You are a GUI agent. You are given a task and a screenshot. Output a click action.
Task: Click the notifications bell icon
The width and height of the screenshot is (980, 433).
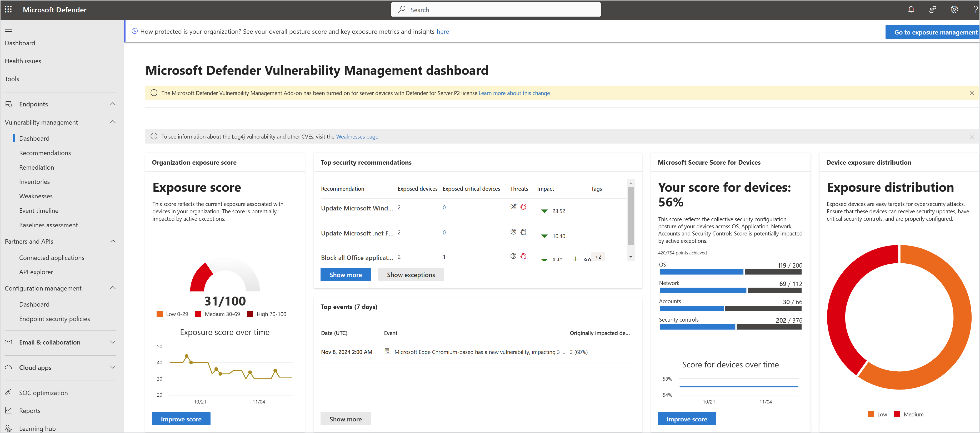[911, 9]
